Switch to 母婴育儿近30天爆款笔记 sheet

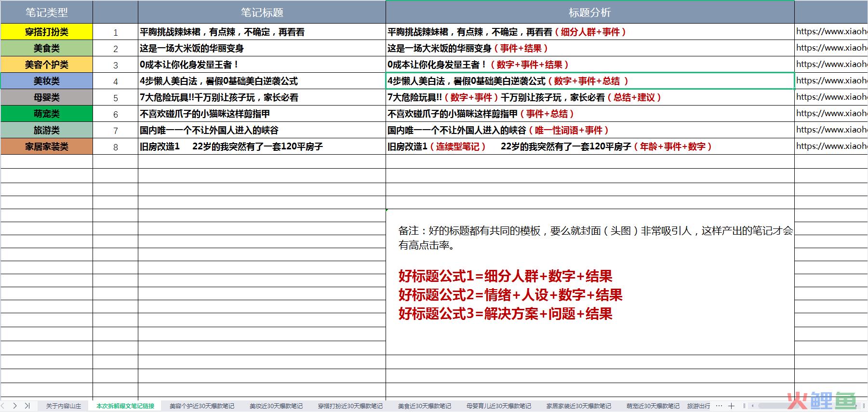tap(499, 406)
